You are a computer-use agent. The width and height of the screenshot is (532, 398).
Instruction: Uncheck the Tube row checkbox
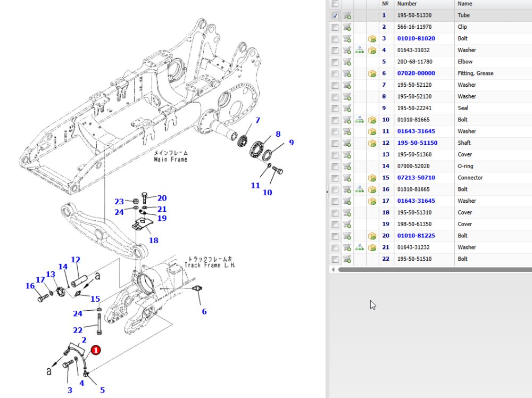(x=335, y=15)
